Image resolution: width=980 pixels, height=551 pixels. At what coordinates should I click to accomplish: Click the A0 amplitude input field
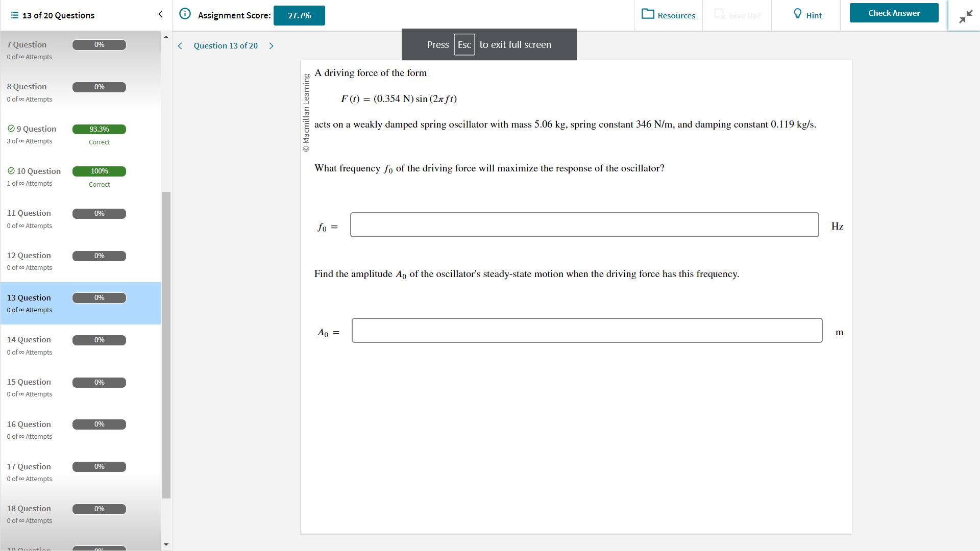586,331
